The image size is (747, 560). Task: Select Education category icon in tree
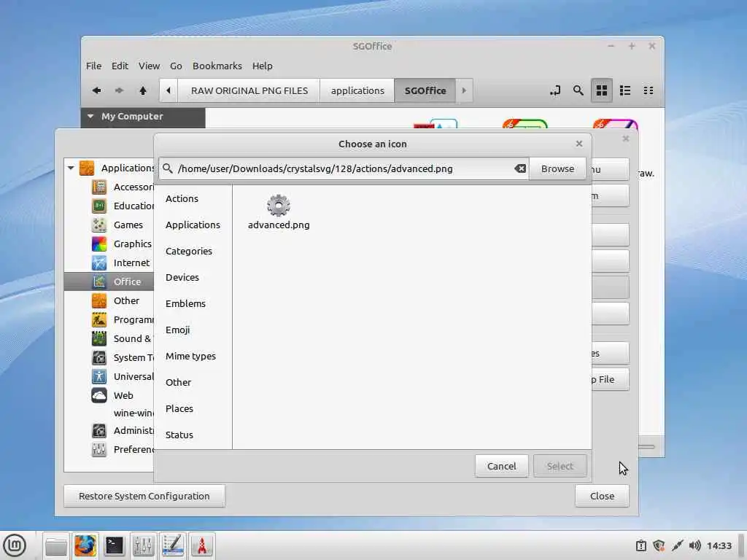click(99, 206)
